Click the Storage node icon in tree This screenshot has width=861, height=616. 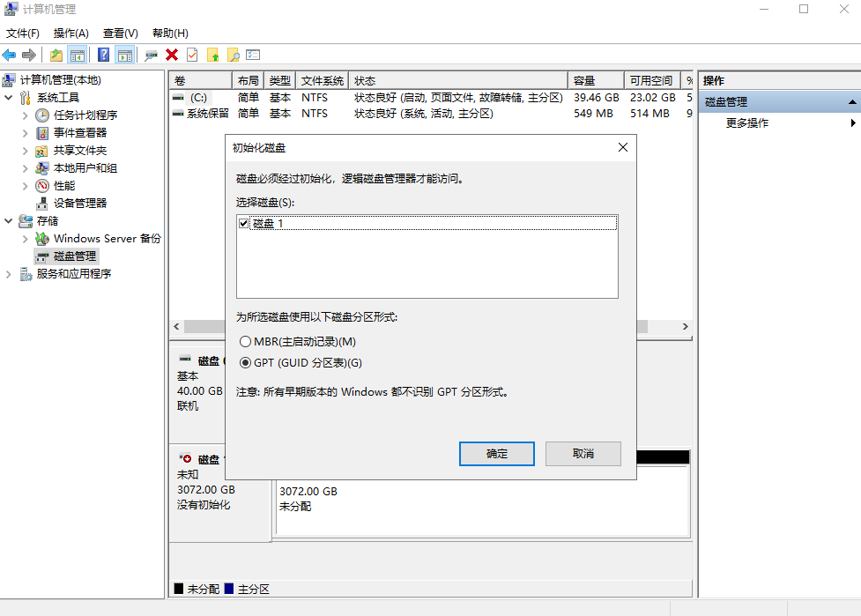click(x=26, y=220)
